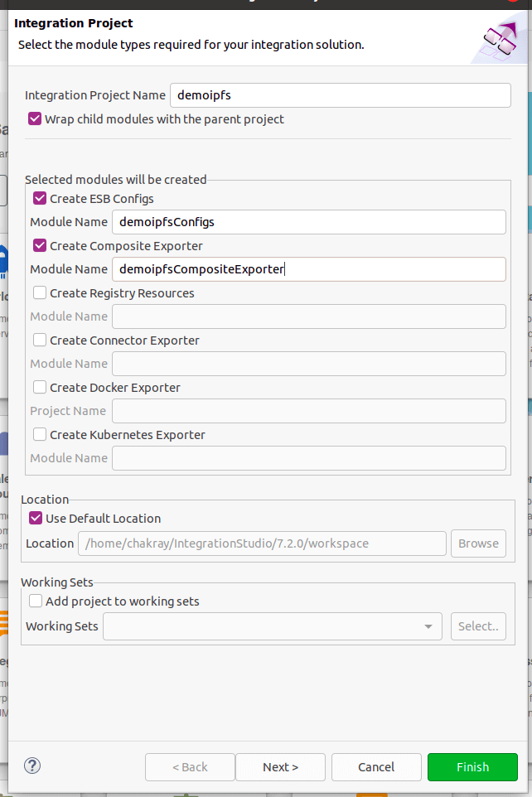Check the Create Docker Exporter option
532x797 pixels.
40,388
